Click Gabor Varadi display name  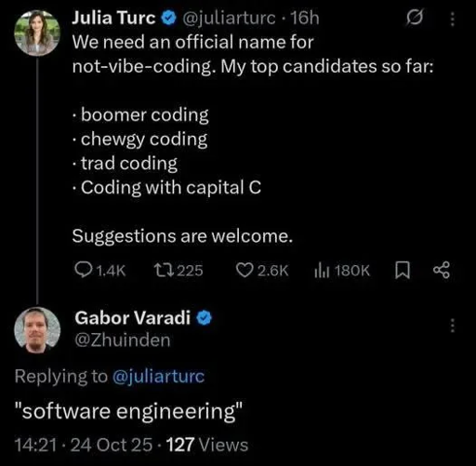[132, 317]
